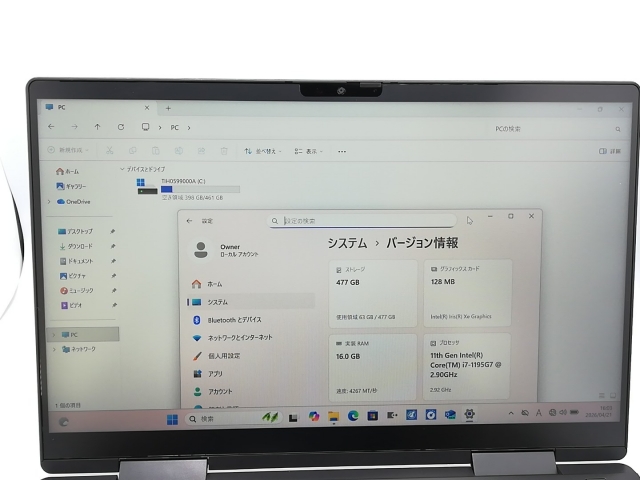Click the Rename icon in Explorer toolbar

click(178, 151)
